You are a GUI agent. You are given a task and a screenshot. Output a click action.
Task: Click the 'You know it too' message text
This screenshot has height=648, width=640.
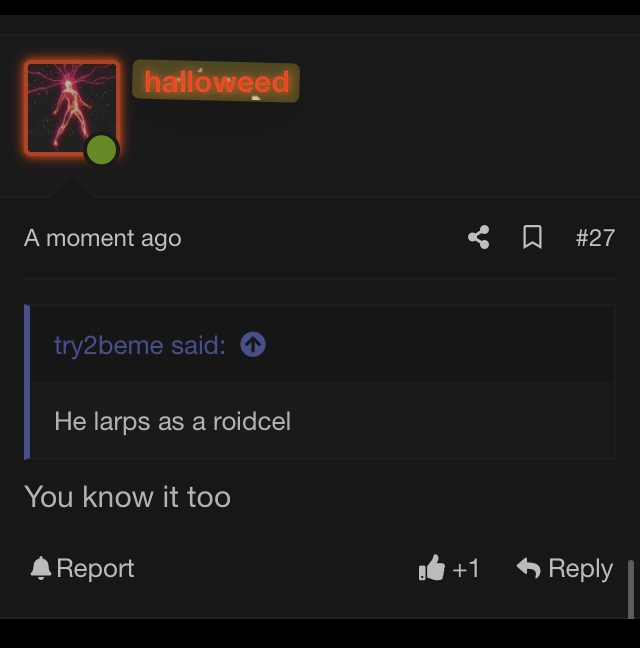(127, 497)
